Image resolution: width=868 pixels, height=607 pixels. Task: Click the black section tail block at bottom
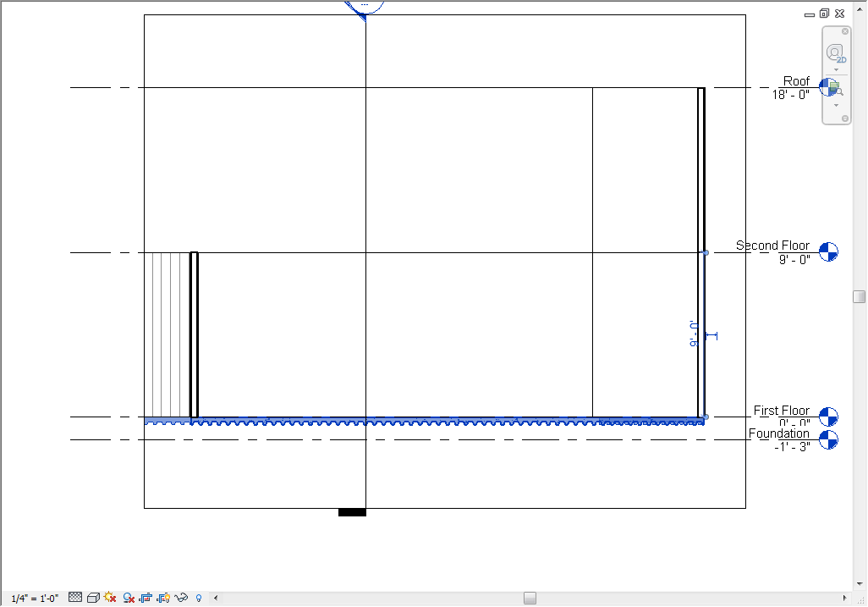coord(352,512)
